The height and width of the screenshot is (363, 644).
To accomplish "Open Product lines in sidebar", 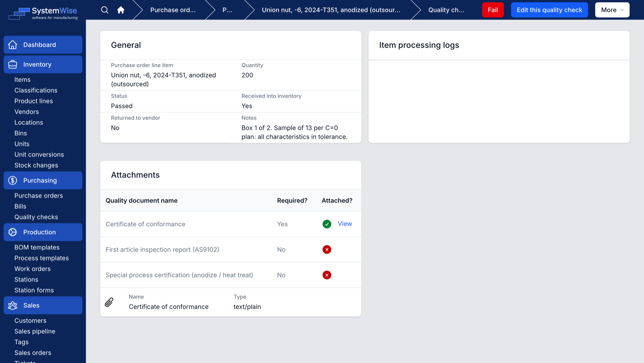I will tap(34, 101).
